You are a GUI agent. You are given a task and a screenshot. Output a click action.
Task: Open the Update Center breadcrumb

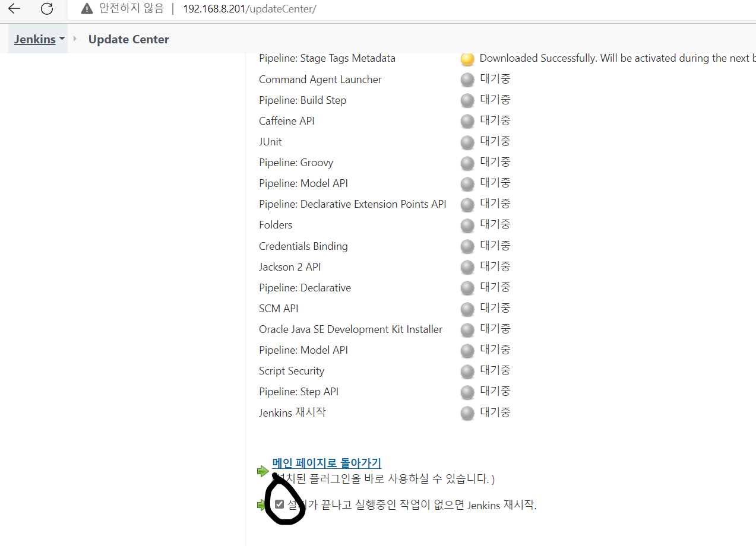[129, 39]
